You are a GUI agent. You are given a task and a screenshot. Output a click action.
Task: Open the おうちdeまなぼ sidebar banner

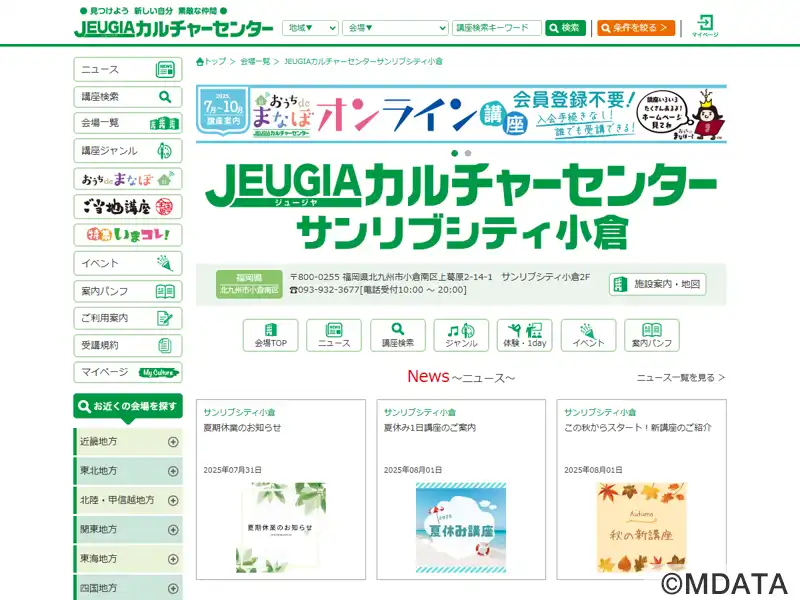(128, 179)
